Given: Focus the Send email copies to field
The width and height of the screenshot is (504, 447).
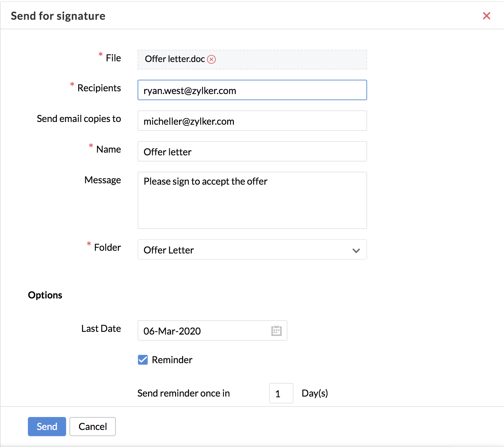Looking at the screenshot, I should [252, 121].
